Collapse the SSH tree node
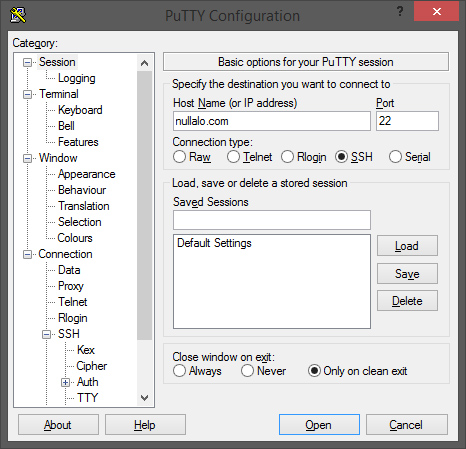The image size is (466, 449). pos(47,334)
